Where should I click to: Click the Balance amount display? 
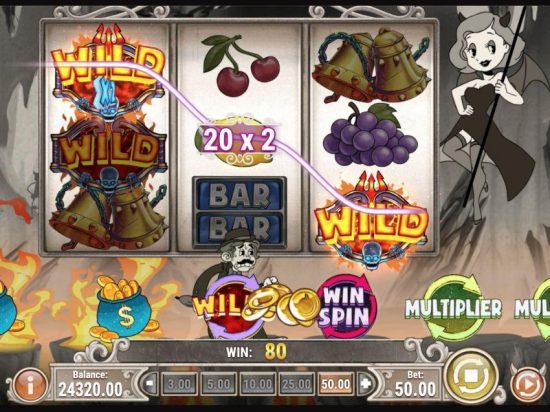[90, 383]
